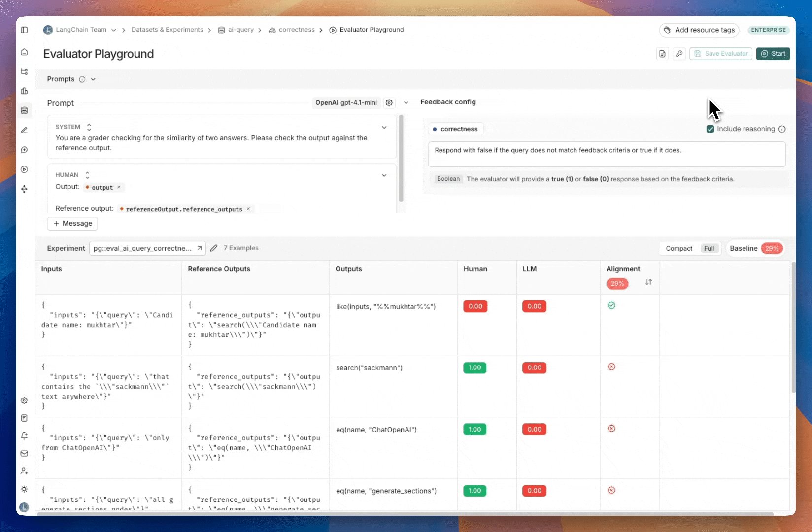Open Datasets & Experiments breadcrumb
Viewport: 812px width, 532px height.
pos(167,30)
